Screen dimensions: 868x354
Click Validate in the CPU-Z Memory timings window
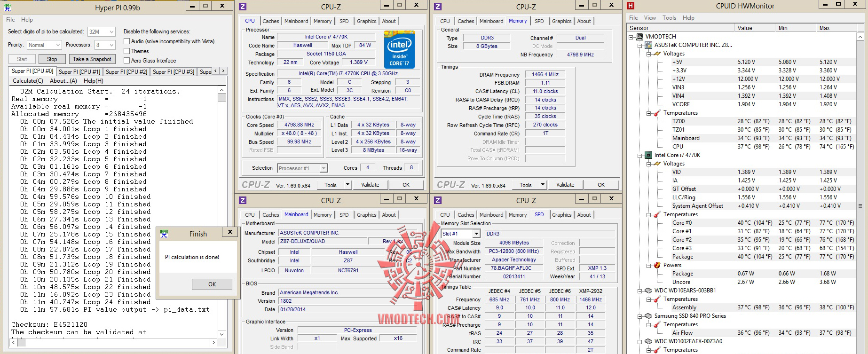point(565,185)
